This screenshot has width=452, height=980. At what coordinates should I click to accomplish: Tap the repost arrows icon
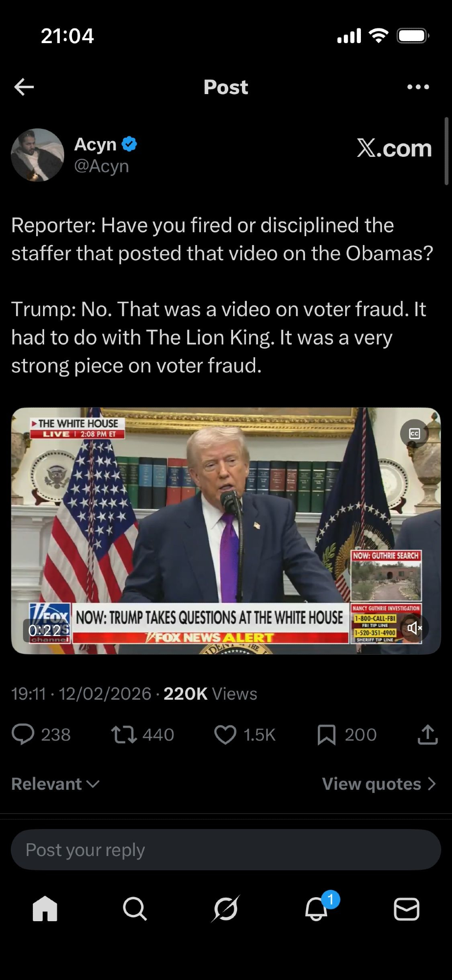point(124,735)
